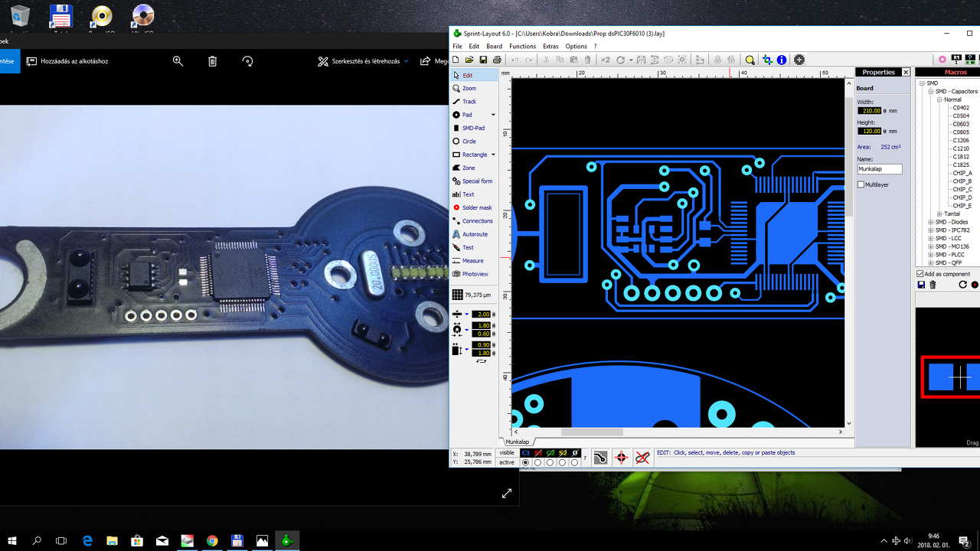Screen dimensions: 980x551
Task: Set layer C2 as active
Action: (550, 463)
